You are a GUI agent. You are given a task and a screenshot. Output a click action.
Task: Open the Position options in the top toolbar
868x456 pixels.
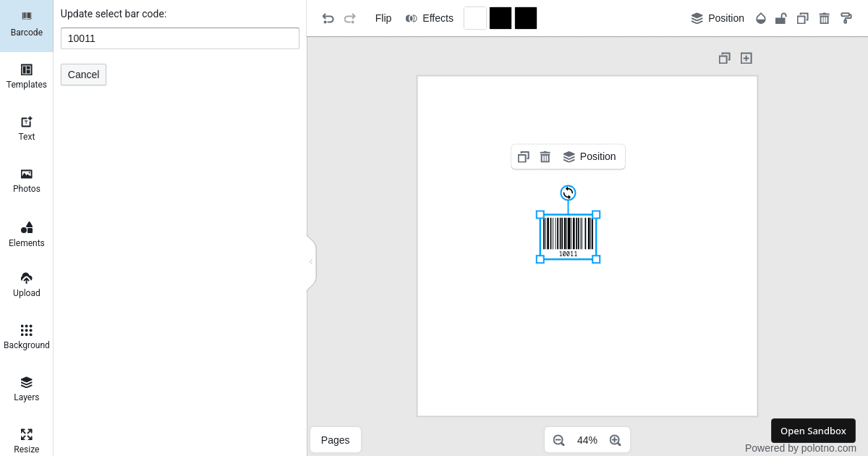tap(718, 18)
